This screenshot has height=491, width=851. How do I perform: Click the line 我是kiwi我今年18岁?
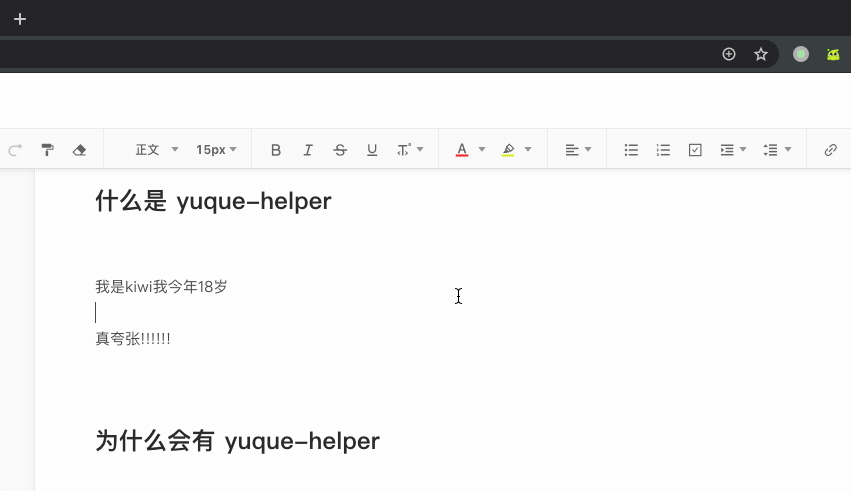pyautogui.click(x=161, y=286)
